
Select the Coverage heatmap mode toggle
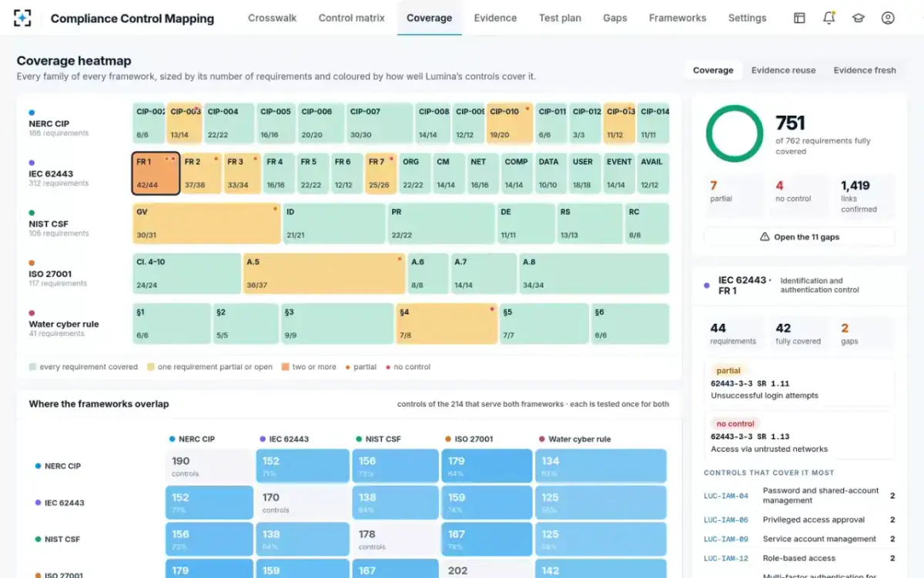point(713,70)
